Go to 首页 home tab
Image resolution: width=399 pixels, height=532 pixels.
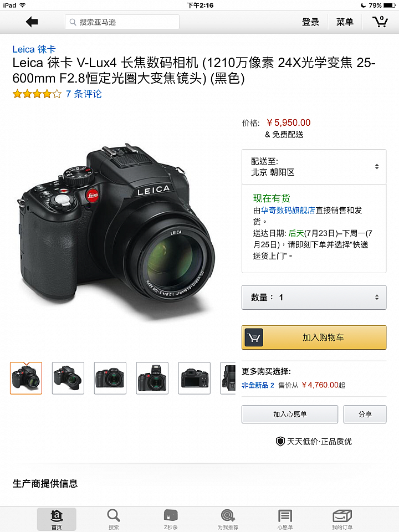pyautogui.click(x=57, y=519)
